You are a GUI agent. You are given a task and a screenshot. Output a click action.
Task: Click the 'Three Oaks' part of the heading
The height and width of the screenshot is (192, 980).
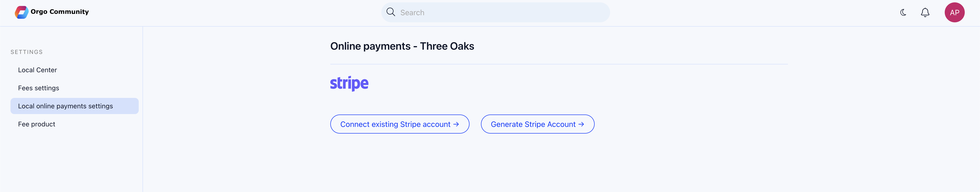click(447, 46)
